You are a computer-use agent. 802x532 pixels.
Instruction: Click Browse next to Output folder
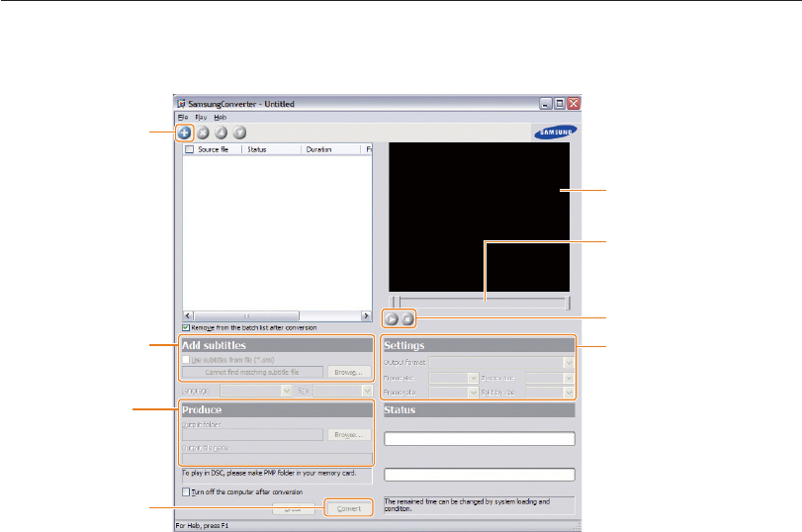pyautogui.click(x=349, y=435)
